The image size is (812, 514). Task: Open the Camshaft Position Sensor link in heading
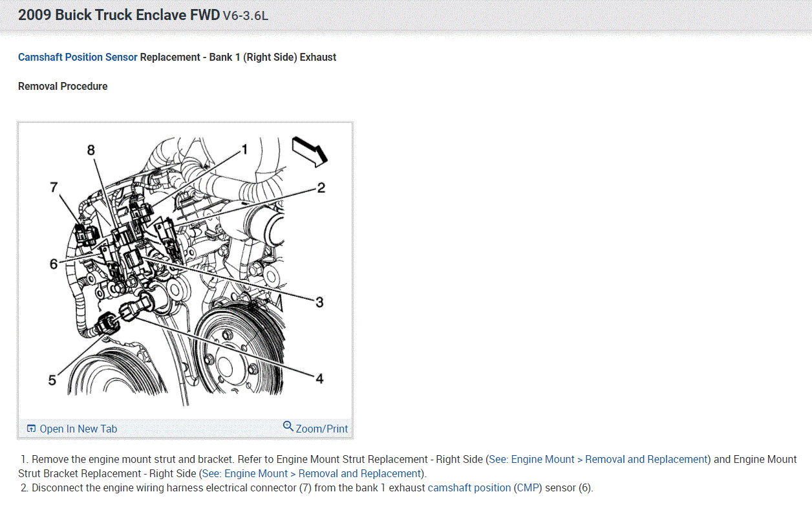pyautogui.click(x=78, y=57)
